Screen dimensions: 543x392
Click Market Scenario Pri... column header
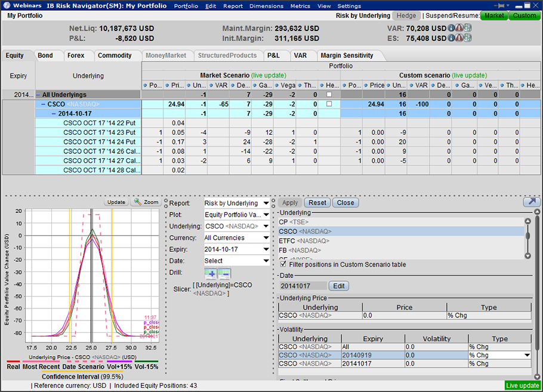tap(174, 85)
